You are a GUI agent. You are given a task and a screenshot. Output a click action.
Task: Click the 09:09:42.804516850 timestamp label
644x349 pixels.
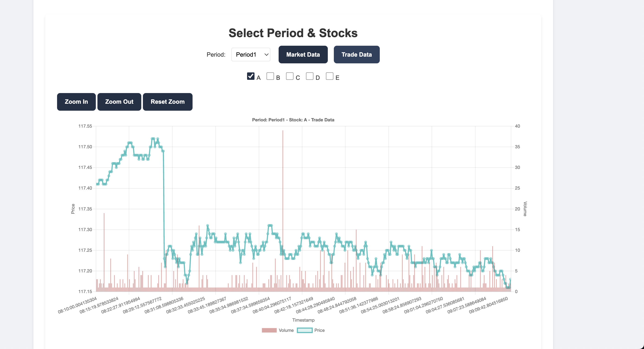pos(488,305)
